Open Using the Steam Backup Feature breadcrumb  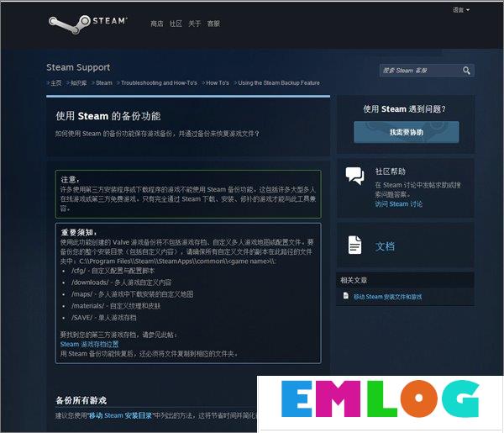point(279,83)
